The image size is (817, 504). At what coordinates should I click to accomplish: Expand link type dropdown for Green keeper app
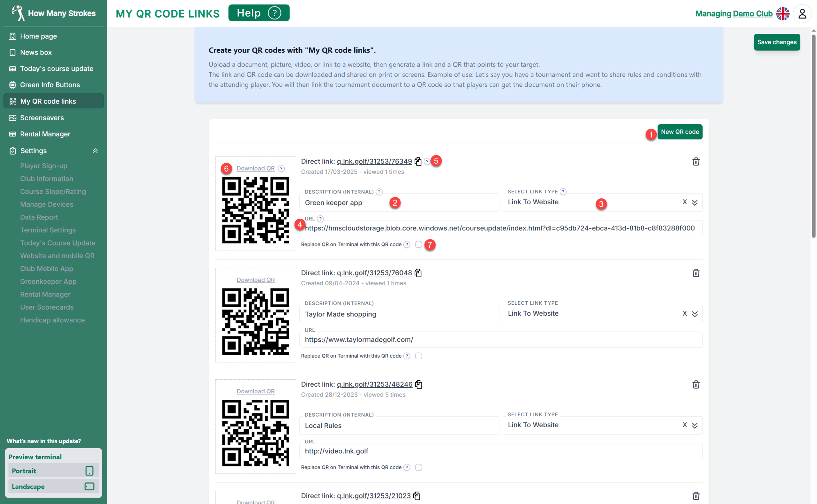pos(694,202)
